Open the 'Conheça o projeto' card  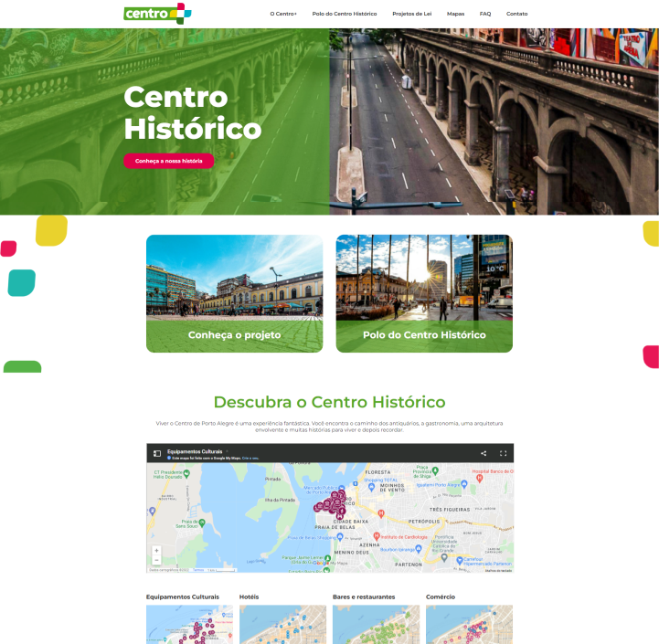pyautogui.click(x=234, y=293)
